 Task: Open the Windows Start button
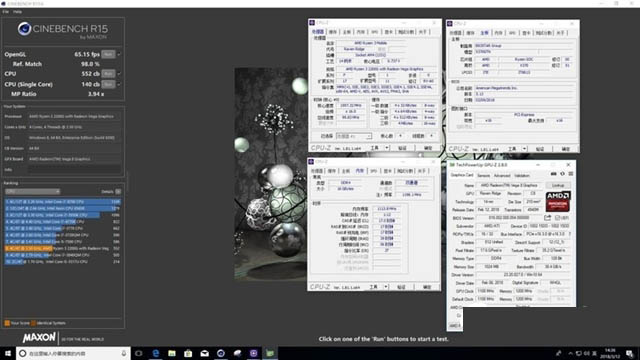[8, 353]
